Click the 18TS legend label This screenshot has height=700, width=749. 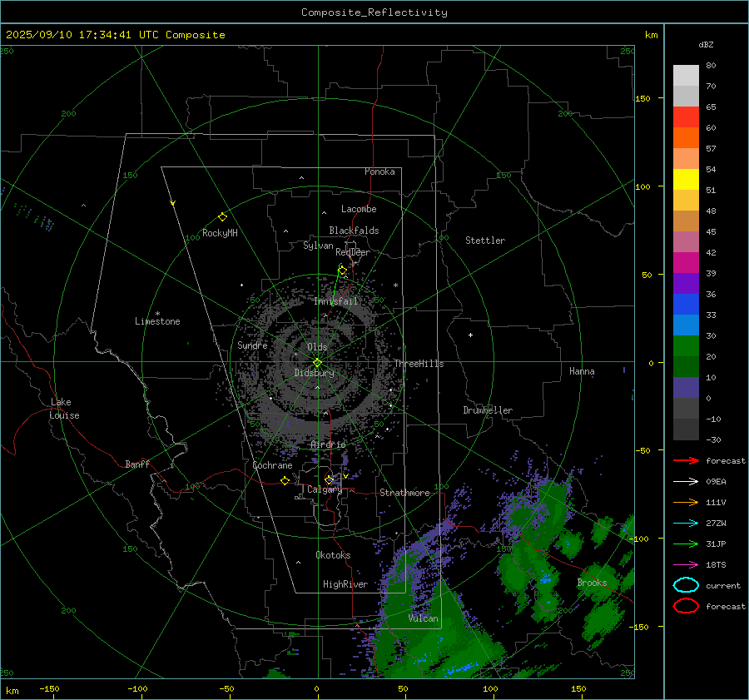[716, 565]
